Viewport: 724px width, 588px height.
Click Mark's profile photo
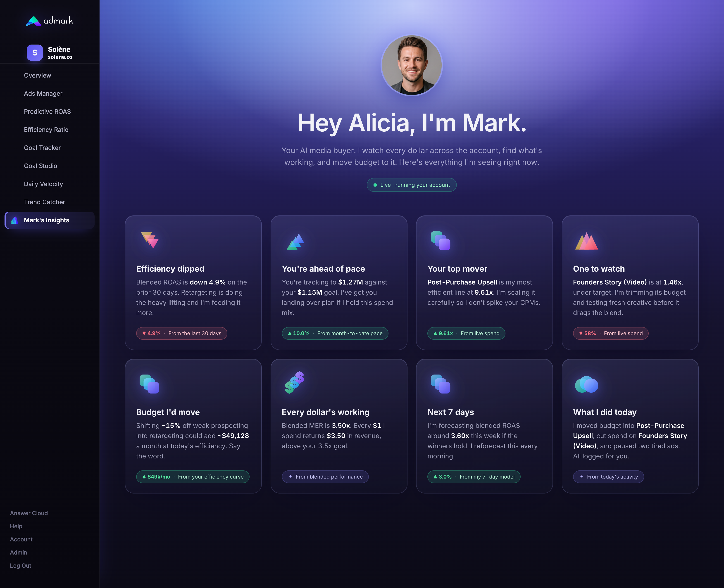tap(412, 65)
